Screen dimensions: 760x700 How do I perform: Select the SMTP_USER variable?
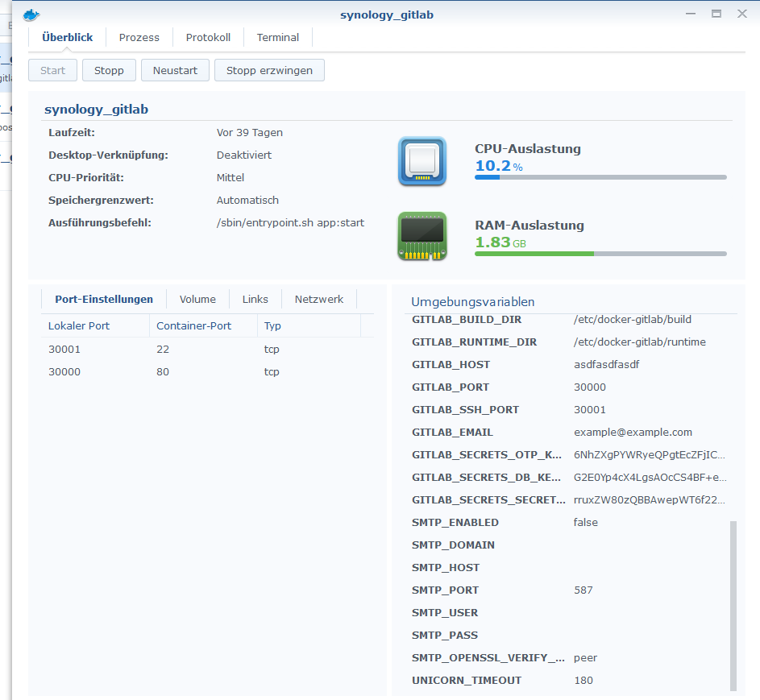[x=445, y=613]
